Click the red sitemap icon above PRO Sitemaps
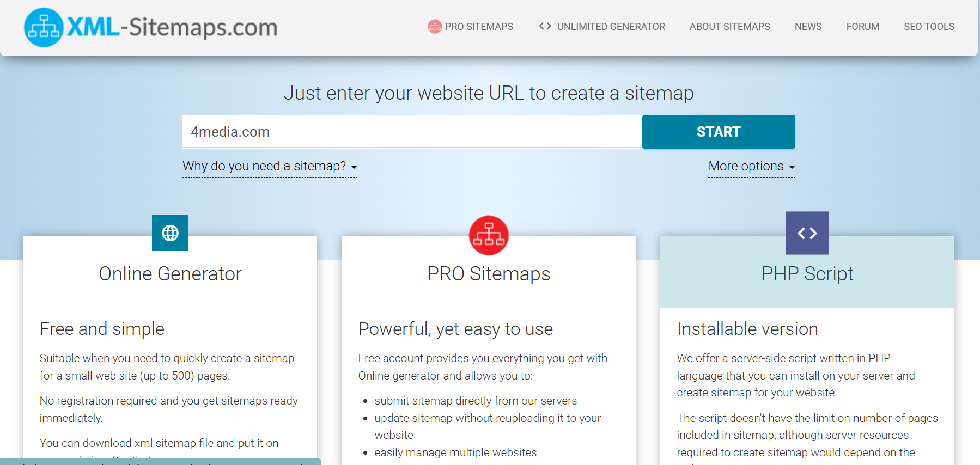Image resolution: width=980 pixels, height=465 pixels. (x=489, y=235)
